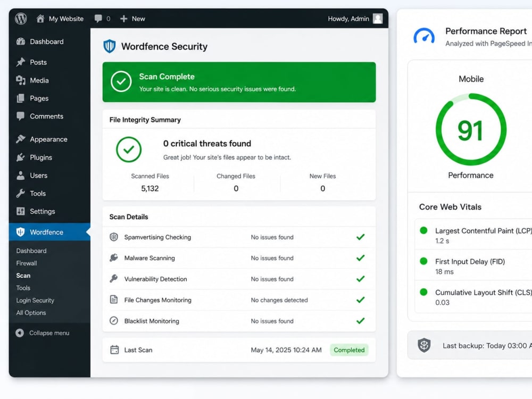
Task: Click the May 14, 2025 10:24 AM timestamp
Action: point(286,350)
